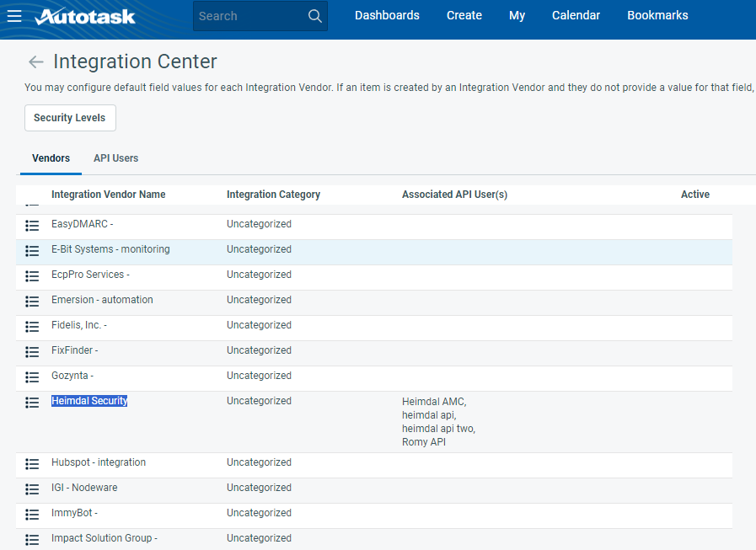Open the Calendar menu
756x550 pixels.
point(576,15)
